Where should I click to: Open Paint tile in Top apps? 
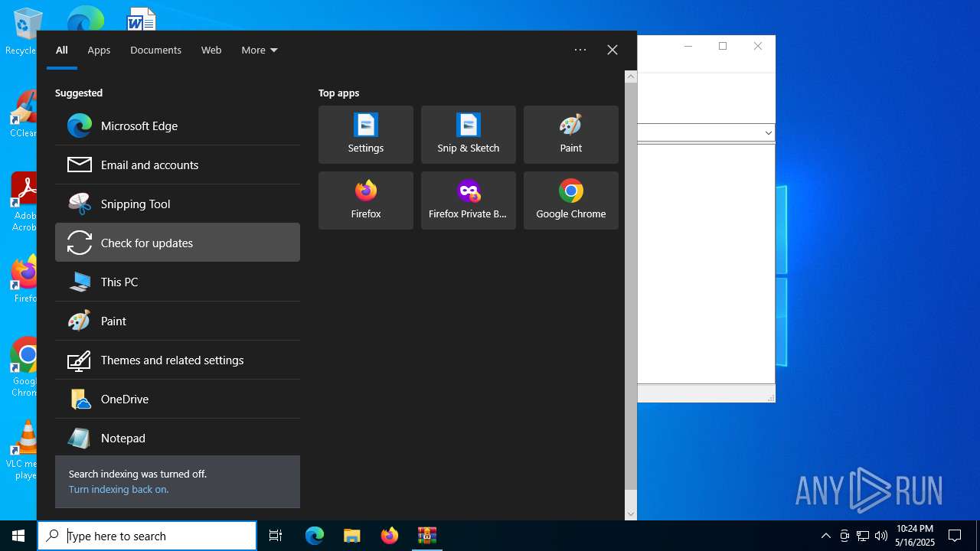click(x=571, y=135)
